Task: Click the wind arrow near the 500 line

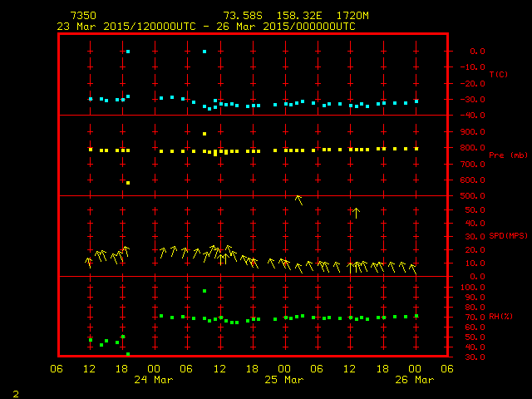Action: coord(299,199)
